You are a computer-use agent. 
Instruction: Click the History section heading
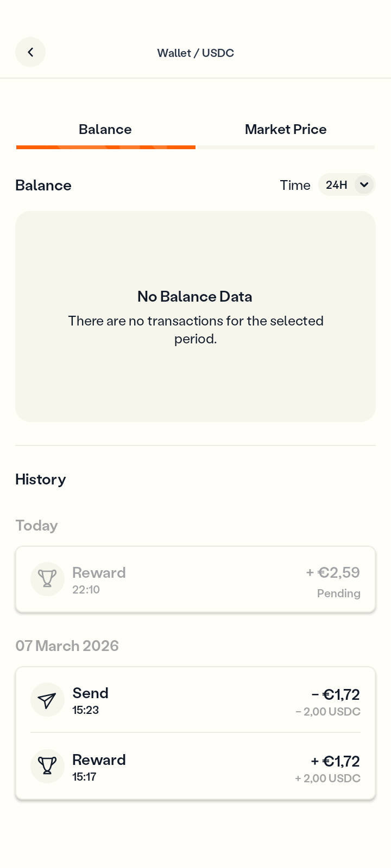click(41, 480)
